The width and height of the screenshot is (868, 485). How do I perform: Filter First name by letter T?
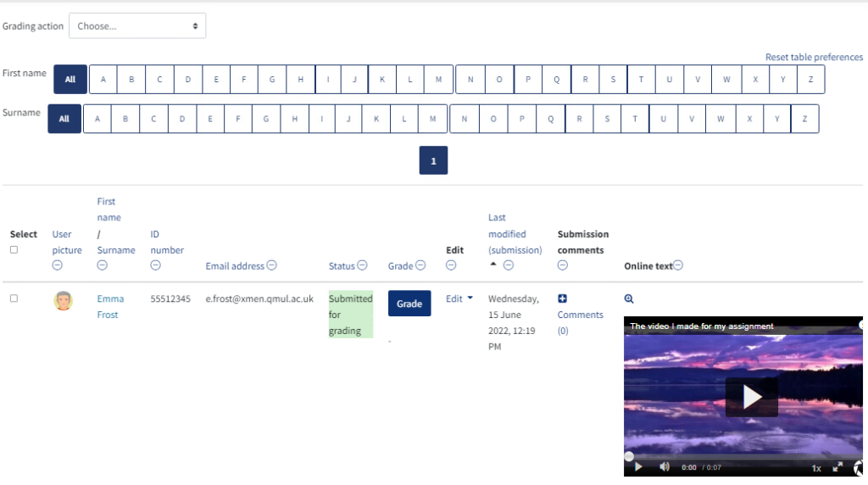coord(641,79)
